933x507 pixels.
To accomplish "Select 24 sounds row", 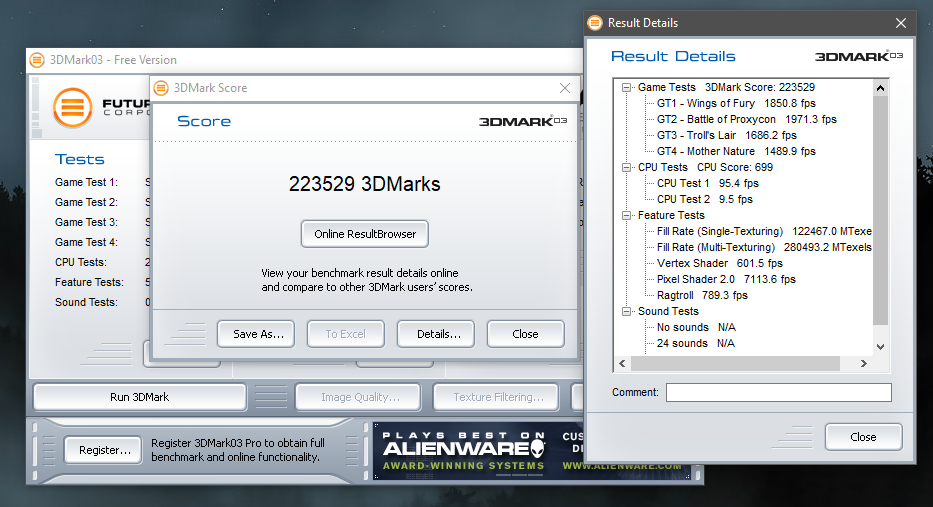I will pos(696,344).
